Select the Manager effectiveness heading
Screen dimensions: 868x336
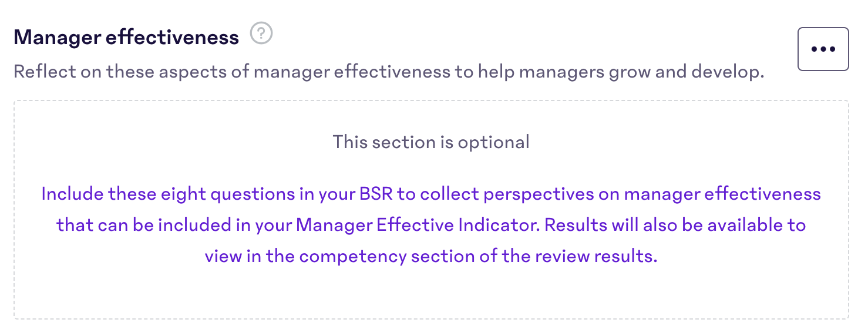click(x=126, y=38)
